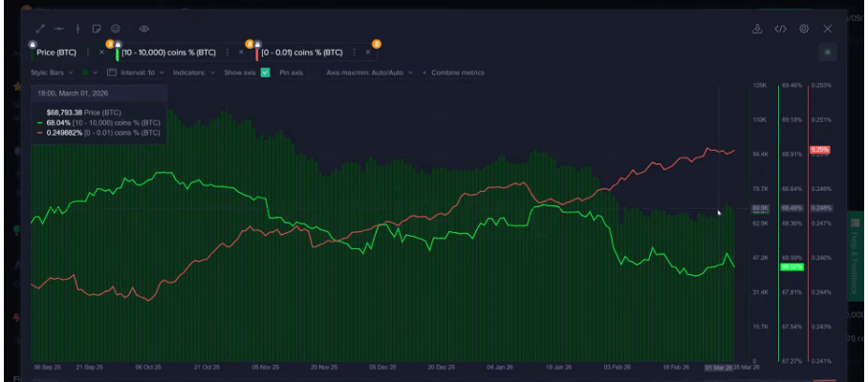Image resolution: width=868 pixels, height=382 pixels.
Task: Uncheck the Show axis checkbox
Action: point(266,73)
